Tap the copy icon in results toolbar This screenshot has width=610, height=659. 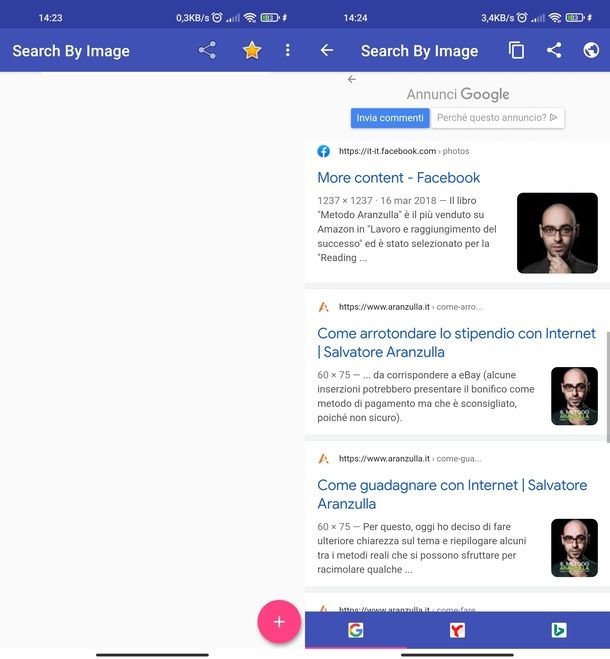tap(516, 50)
